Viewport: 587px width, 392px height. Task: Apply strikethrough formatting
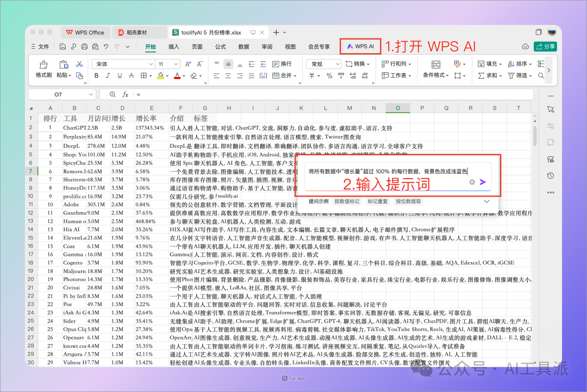point(132,75)
